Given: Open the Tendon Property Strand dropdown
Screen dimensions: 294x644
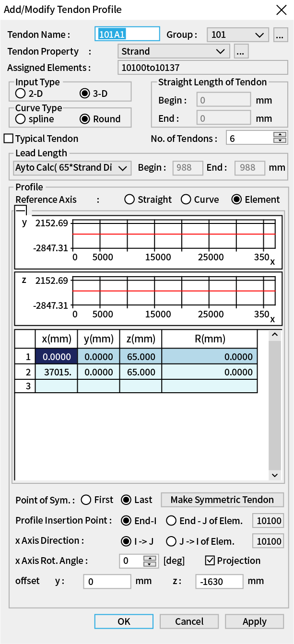Looking at the screenshot, I should point(174,51).
